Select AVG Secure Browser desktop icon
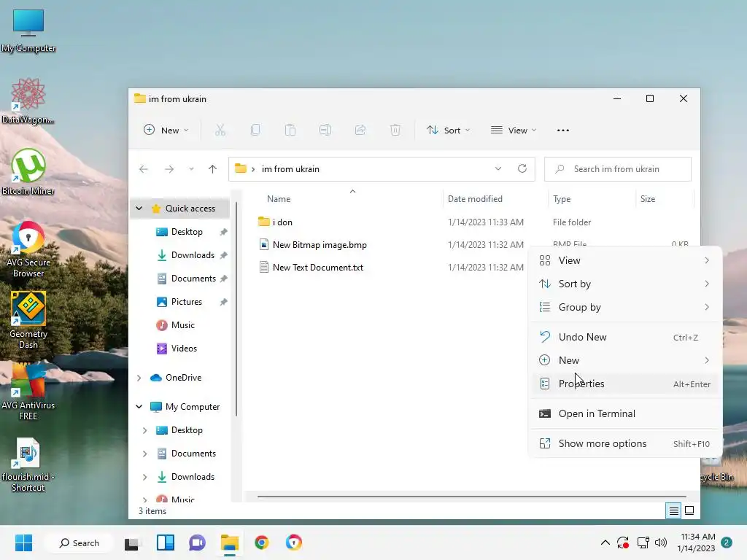Viewport: 747px width, 560px height. pos(28,249)
